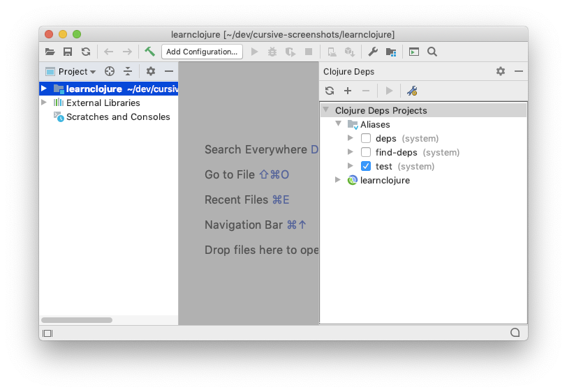Screen dimensions: 567x392
Task: Expand the deps alias entry
Action: 350,137
